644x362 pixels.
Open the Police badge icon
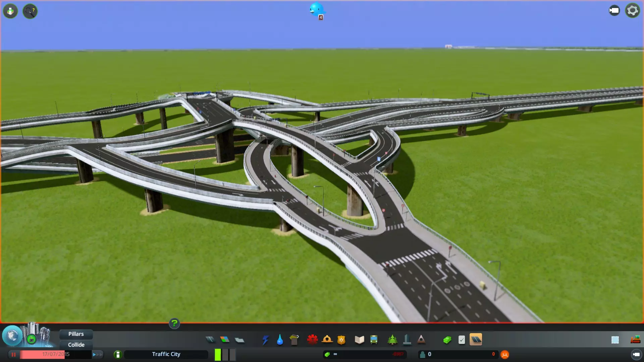tap(341, 340)
